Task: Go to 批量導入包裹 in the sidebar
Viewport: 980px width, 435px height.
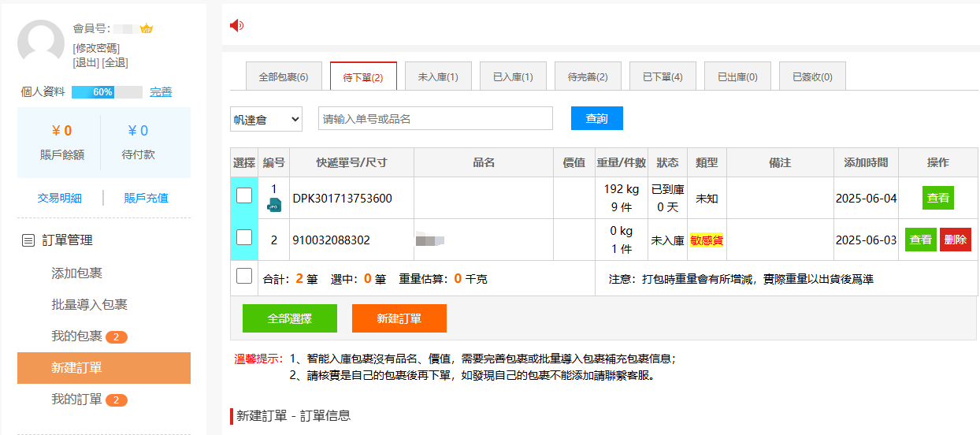Action: click(89, 304)
